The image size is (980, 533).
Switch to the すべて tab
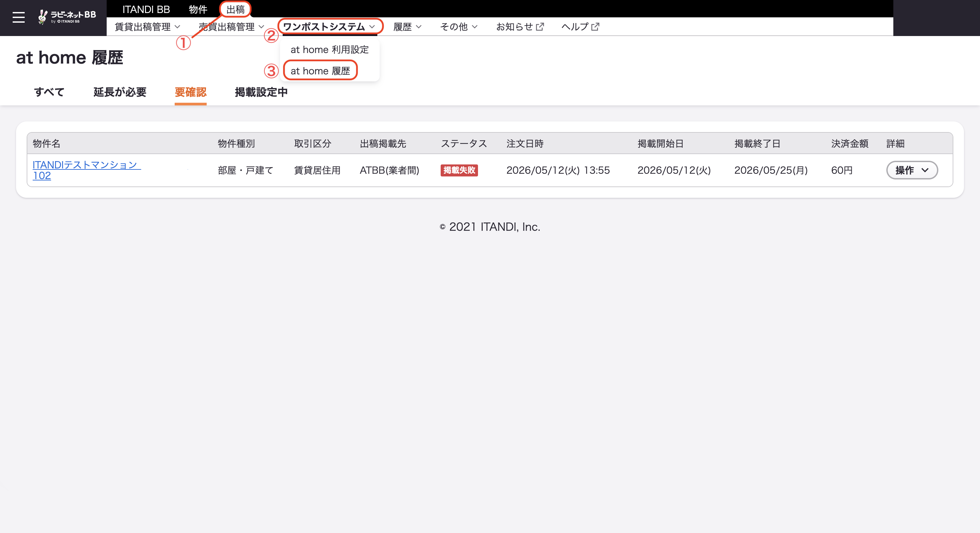tap(49, 92)
